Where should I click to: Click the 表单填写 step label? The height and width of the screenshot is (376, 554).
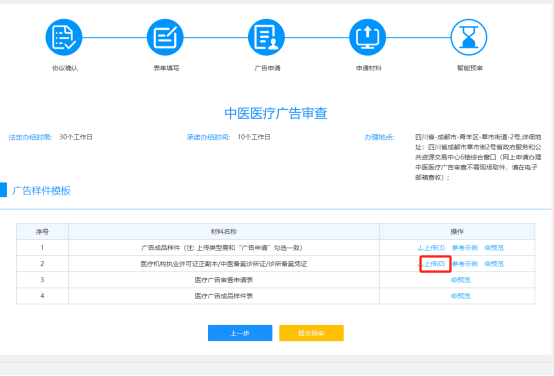click(166, 68)
